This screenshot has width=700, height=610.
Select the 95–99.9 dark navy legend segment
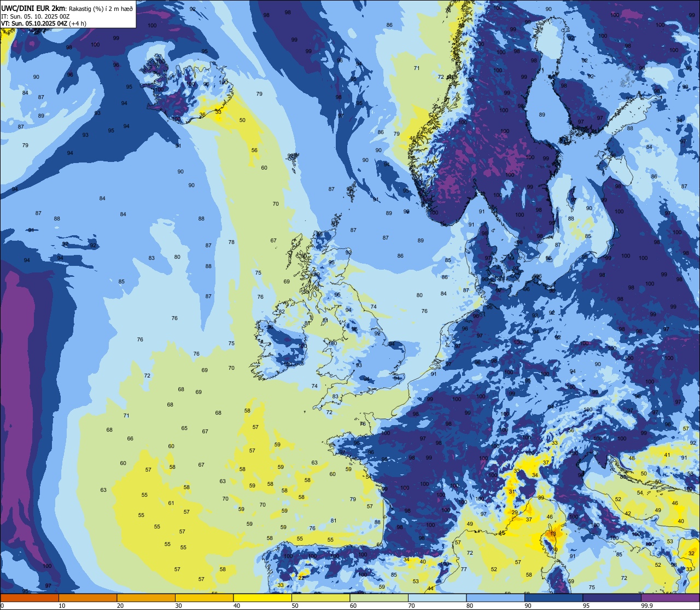(x=612, y=597)
